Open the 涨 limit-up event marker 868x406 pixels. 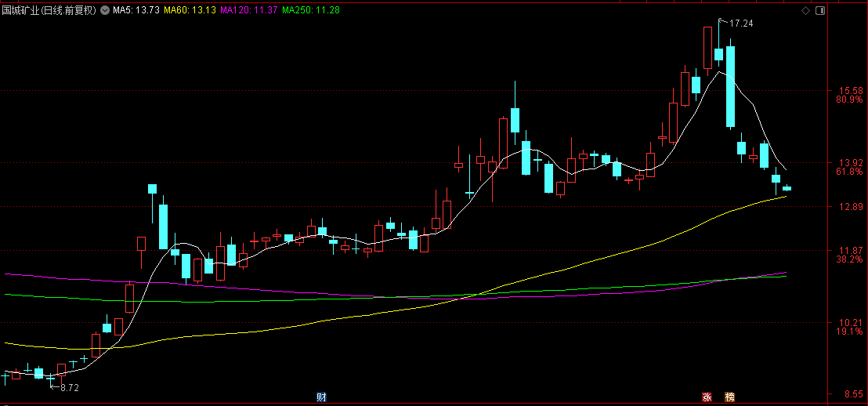point(707,397)
